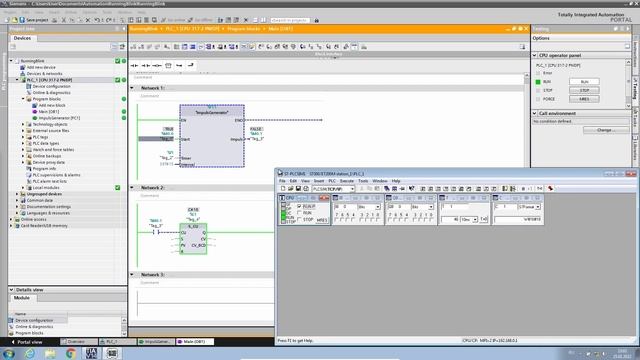The width and height of the screenshot is (640, 360).
Task: Check the STOP checkbox in the PLCSIM CPU panel
Action: pyautogui.click(x=300, y=219)
